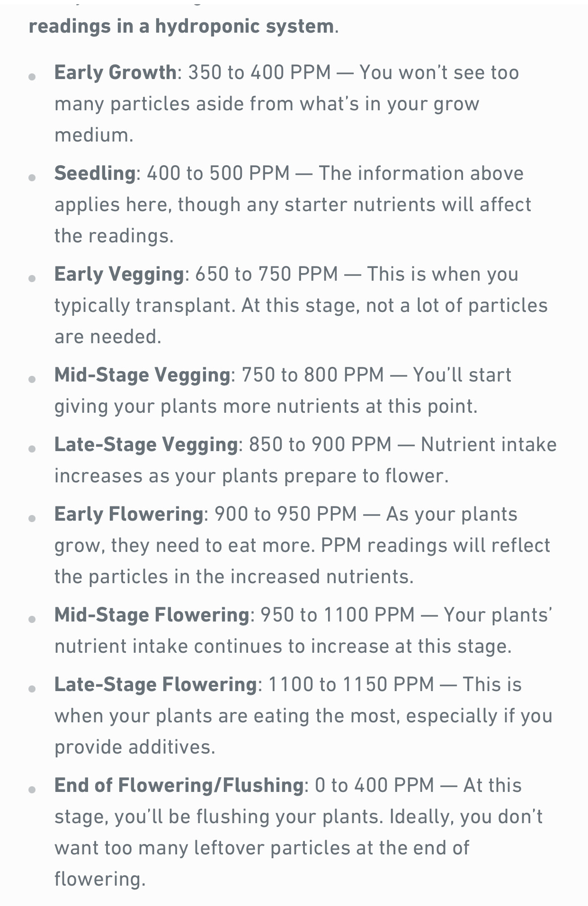Image resolution: width=588 pixels, height=906 pixels.
Task: Click the bullet dot next to Seedling
Action: [x=32, y=178]
